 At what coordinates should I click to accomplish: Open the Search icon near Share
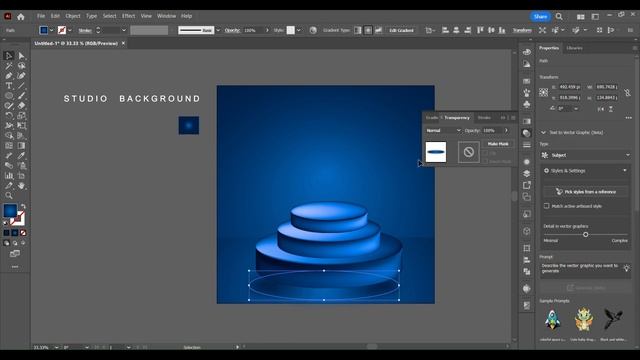pos(559,16)
